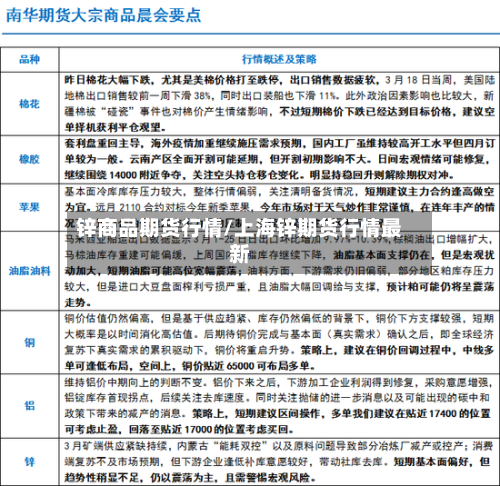The image size is (500, 486).
Task: Select the 铜 row label
Action: (x=29, y=342)
